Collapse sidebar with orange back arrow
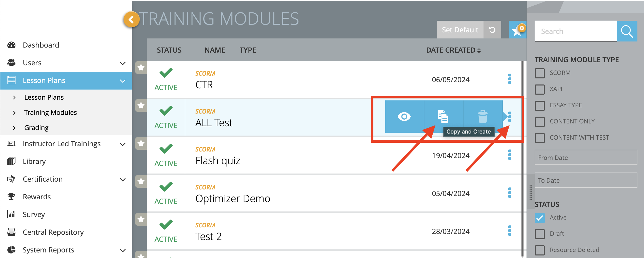The width and height of the screenshot is (644, 258). [x=131, y=19]
